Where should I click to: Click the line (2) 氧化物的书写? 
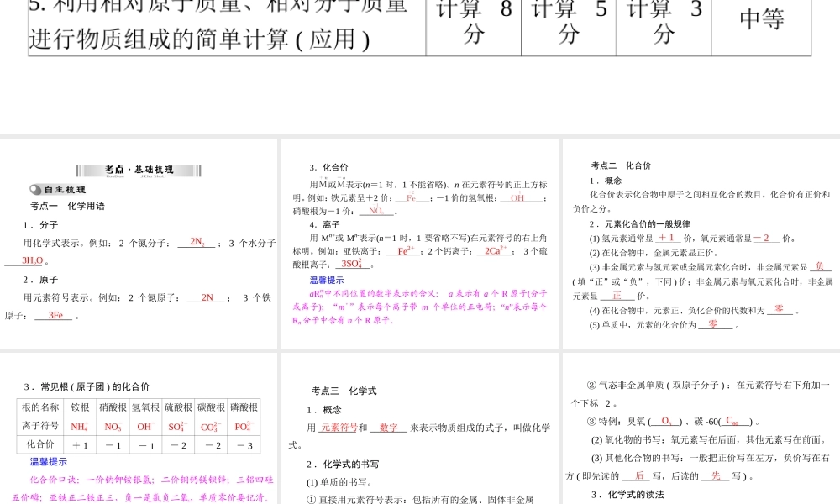pos(709,439)
